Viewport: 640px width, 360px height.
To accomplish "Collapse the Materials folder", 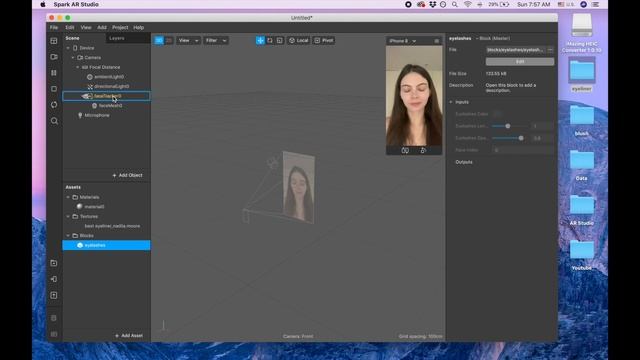I will click(68, 197).
